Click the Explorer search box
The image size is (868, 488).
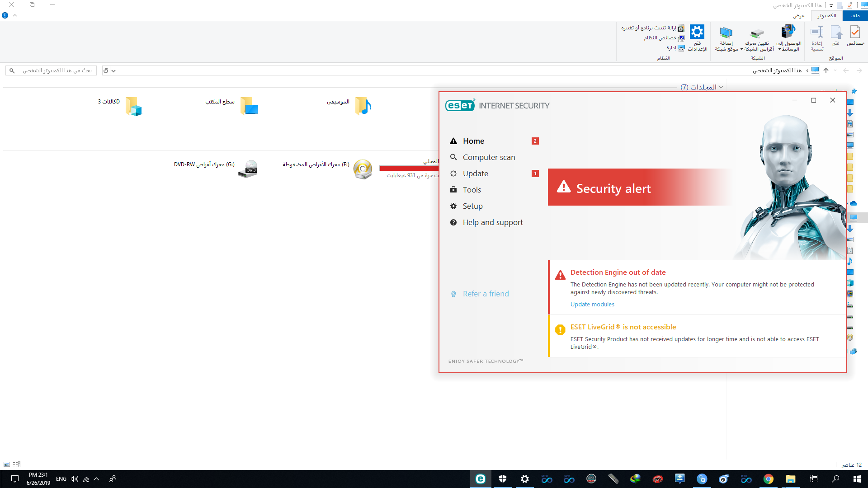coord(51,70)
